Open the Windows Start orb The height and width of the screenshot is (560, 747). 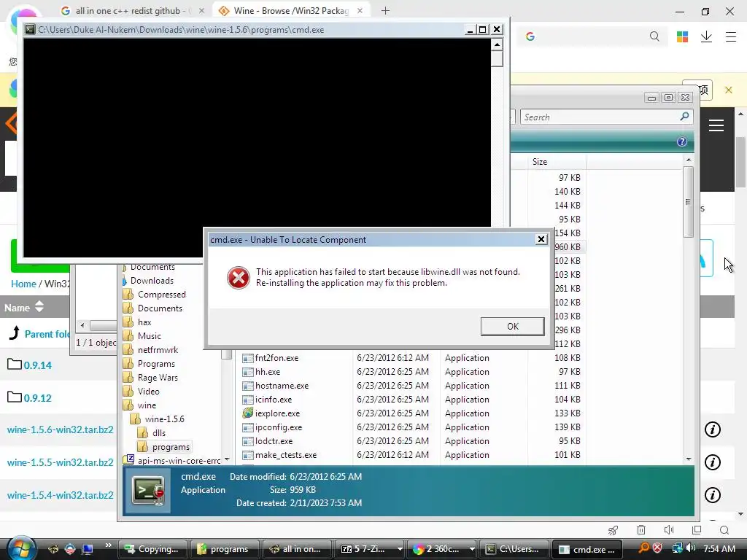pos(21,548)
